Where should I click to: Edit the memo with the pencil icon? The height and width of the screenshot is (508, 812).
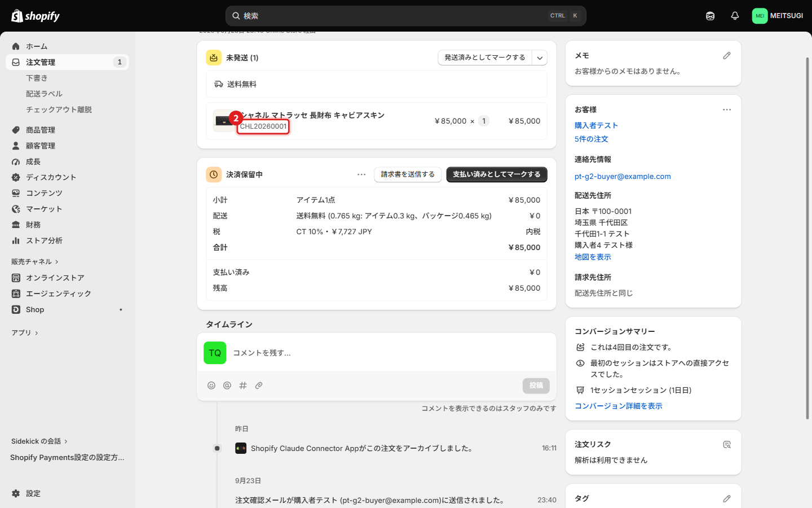tap(727, 55)
